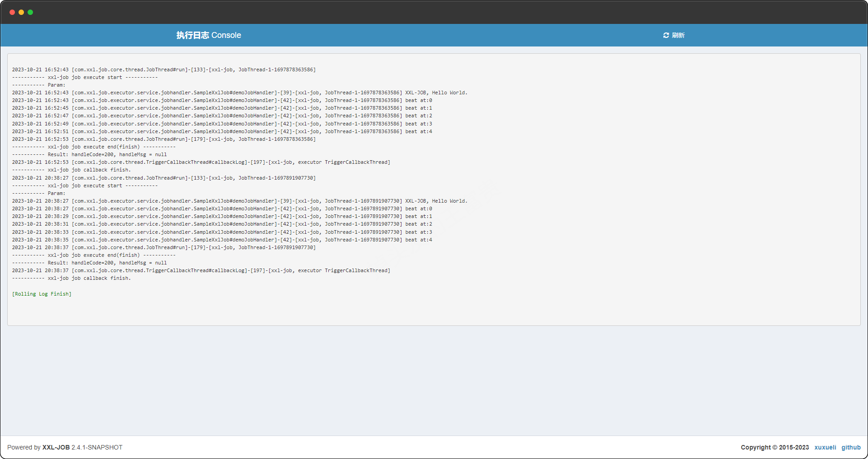Click the XXL-JOB text in the footer
The image size is (868, 459).
tap(56, 447)
